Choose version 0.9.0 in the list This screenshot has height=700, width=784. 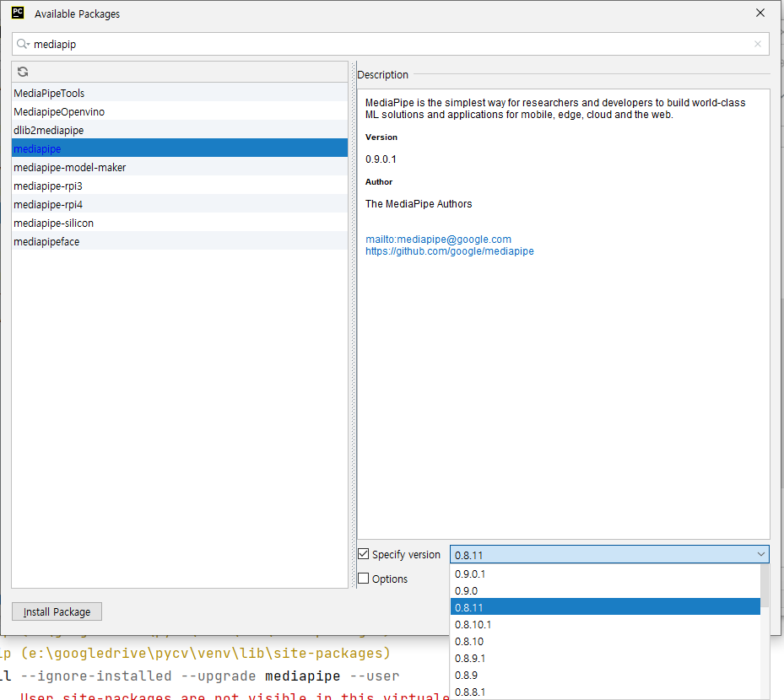point(605,590)
